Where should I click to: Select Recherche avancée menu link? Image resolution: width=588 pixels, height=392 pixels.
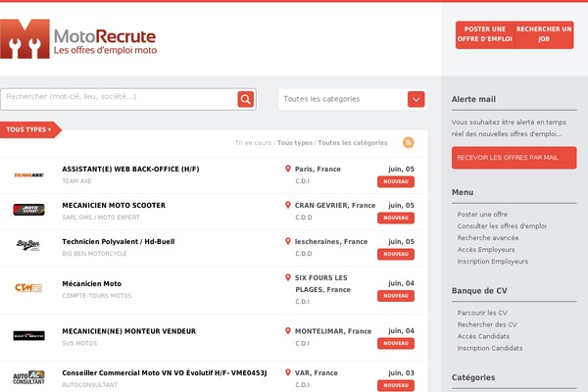[x=488, y=238]
